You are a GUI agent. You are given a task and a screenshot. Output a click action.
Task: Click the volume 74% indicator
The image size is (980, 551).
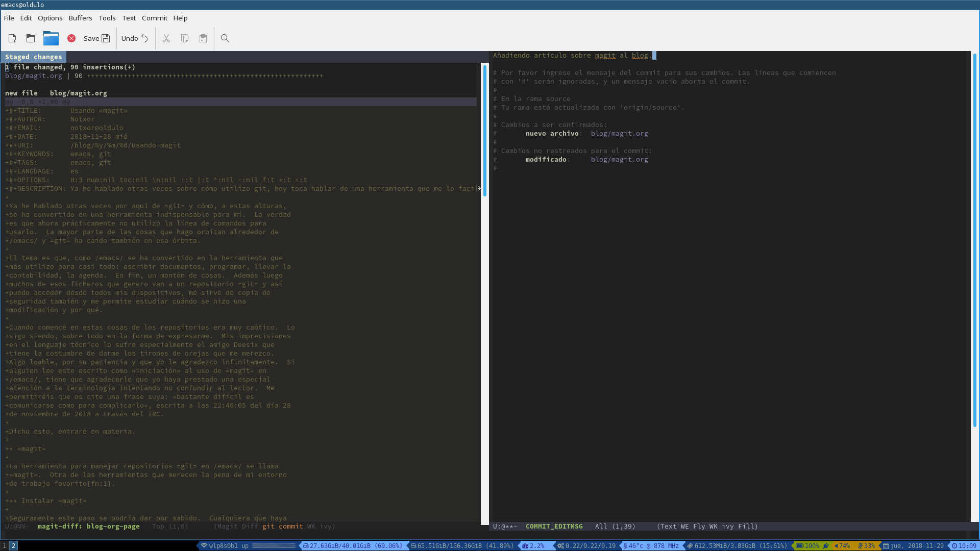point(842,546)
